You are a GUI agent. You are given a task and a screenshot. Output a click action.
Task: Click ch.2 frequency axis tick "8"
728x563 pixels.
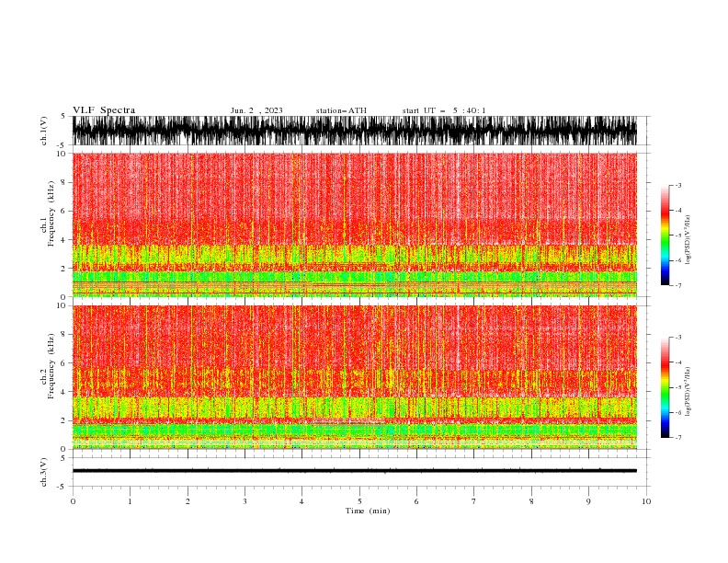click(x=63, y=334)
